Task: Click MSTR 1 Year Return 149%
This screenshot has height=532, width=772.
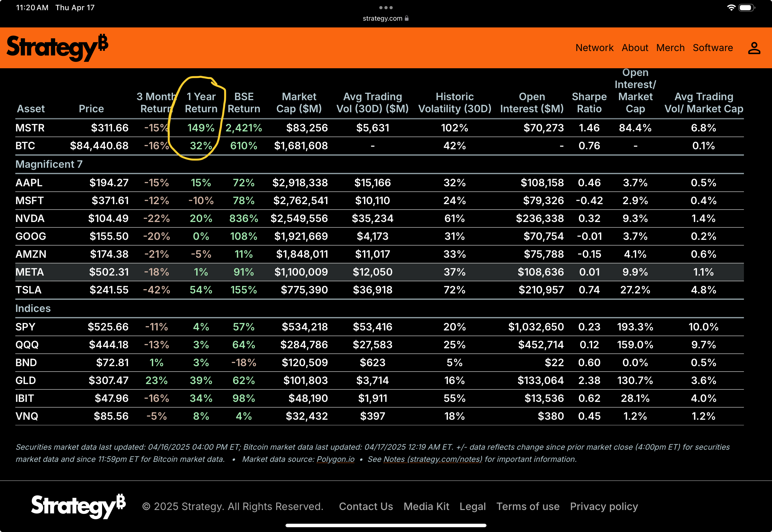Action: 201,128
